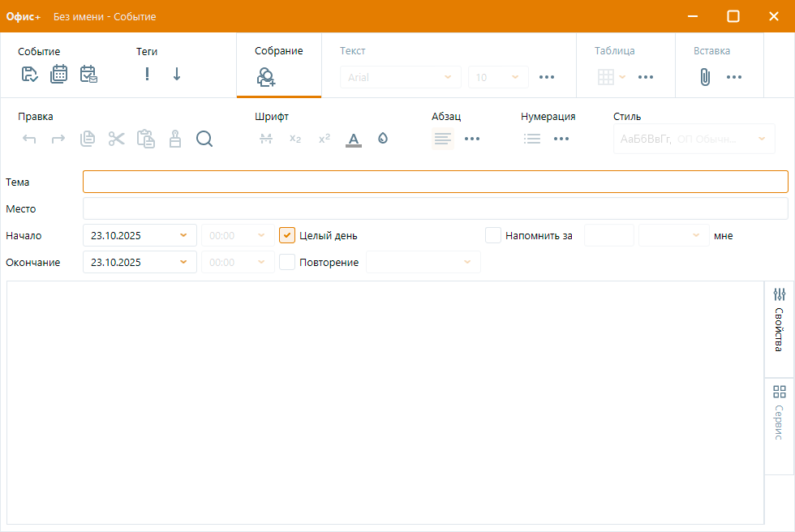This screenshot has width=795, height=532.
Task: Mark the event as important with exclamation icon
Action: [x=147, y=74]
